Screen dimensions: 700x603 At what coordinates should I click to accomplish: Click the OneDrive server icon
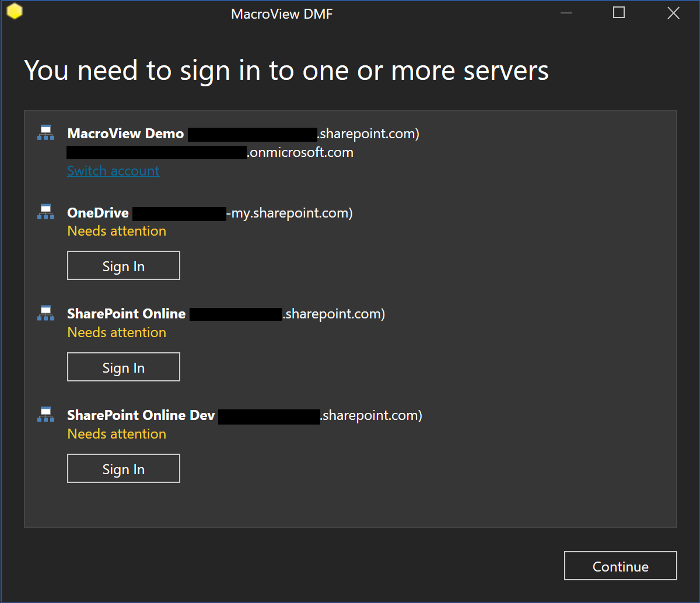[x=45, y=212]
